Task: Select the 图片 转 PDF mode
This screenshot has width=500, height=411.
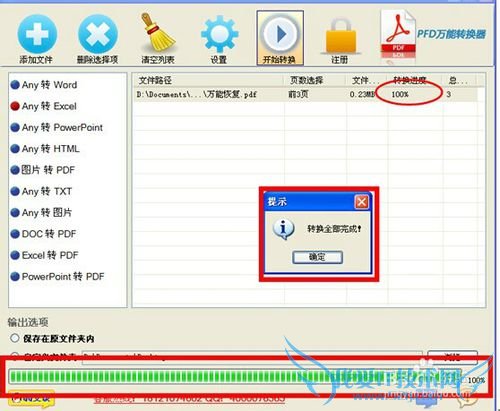Action: coord(43,170)
